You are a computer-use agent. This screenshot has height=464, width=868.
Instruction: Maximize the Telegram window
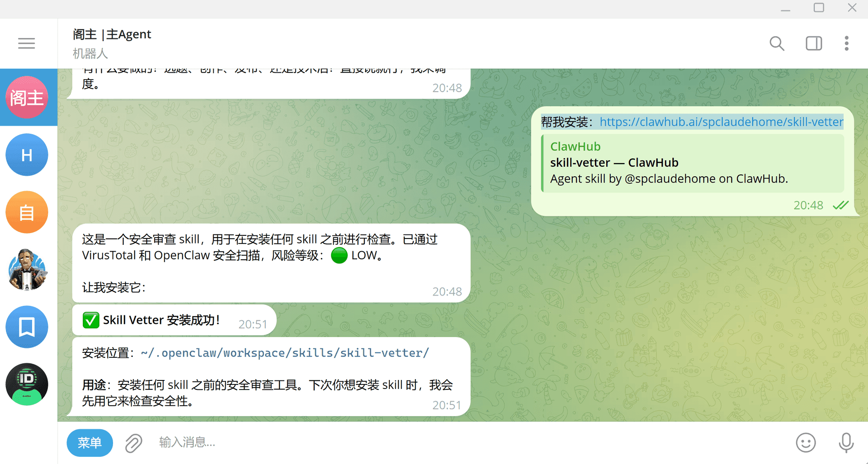[x=819, y=8]
